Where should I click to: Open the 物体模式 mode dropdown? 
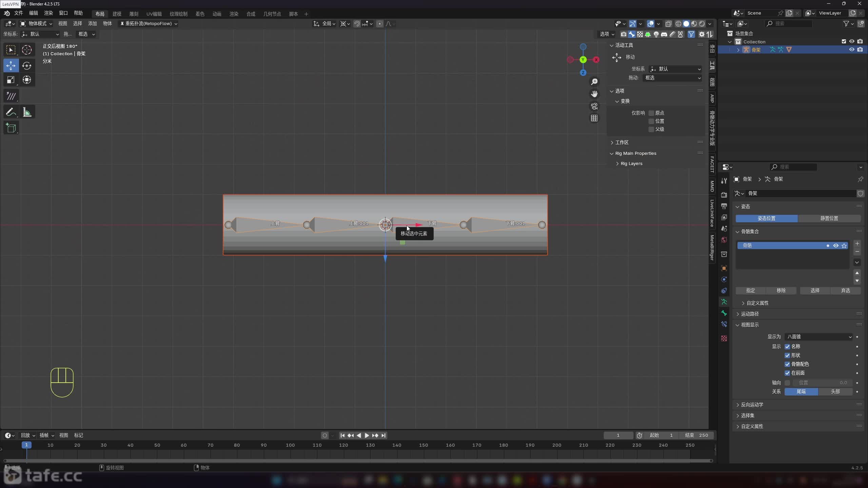pyautogui.click(x=36, y=23)
